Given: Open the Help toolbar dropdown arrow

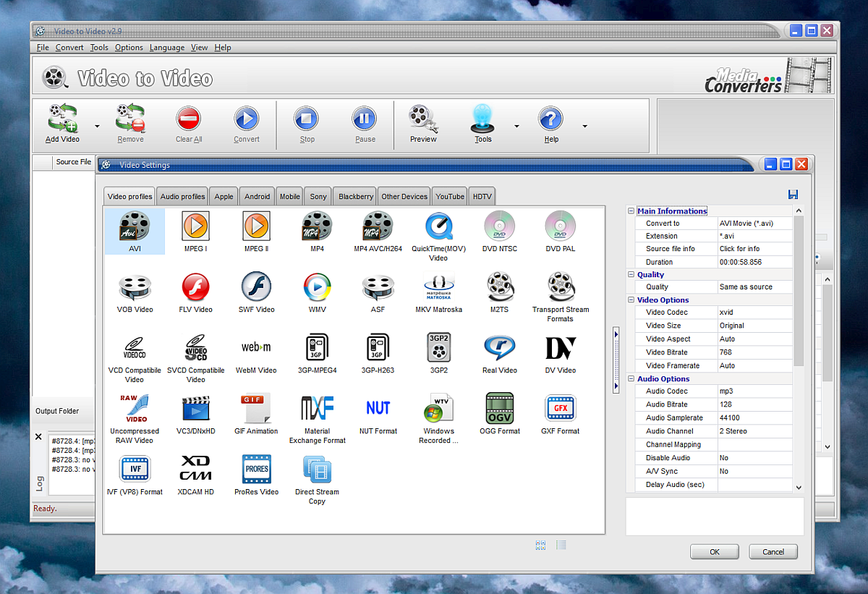Looking at the screenshot, I should 584,126.
